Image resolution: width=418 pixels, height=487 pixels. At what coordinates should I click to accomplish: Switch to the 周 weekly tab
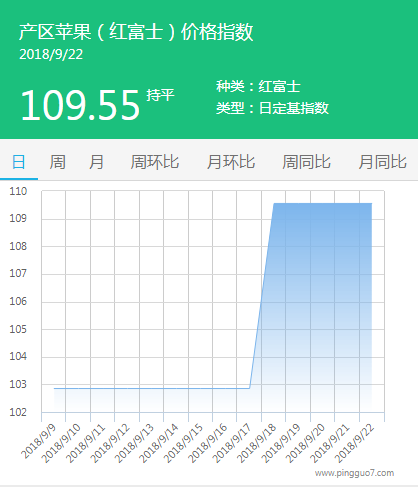(57, 162)
